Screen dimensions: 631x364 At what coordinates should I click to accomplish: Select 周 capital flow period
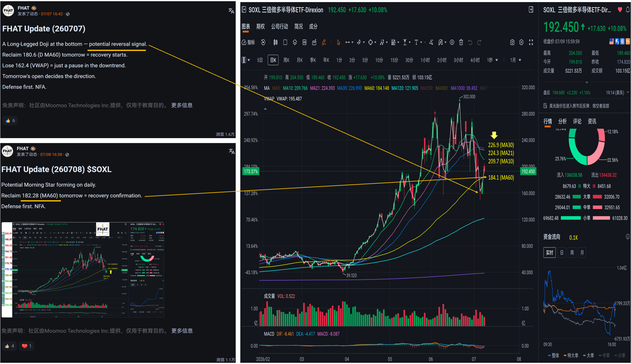point(572,253)
